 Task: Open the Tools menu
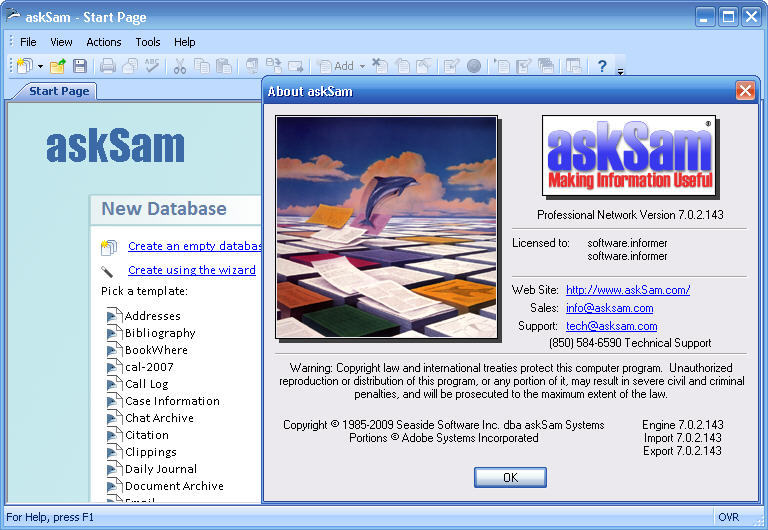[x=148, y=42]
